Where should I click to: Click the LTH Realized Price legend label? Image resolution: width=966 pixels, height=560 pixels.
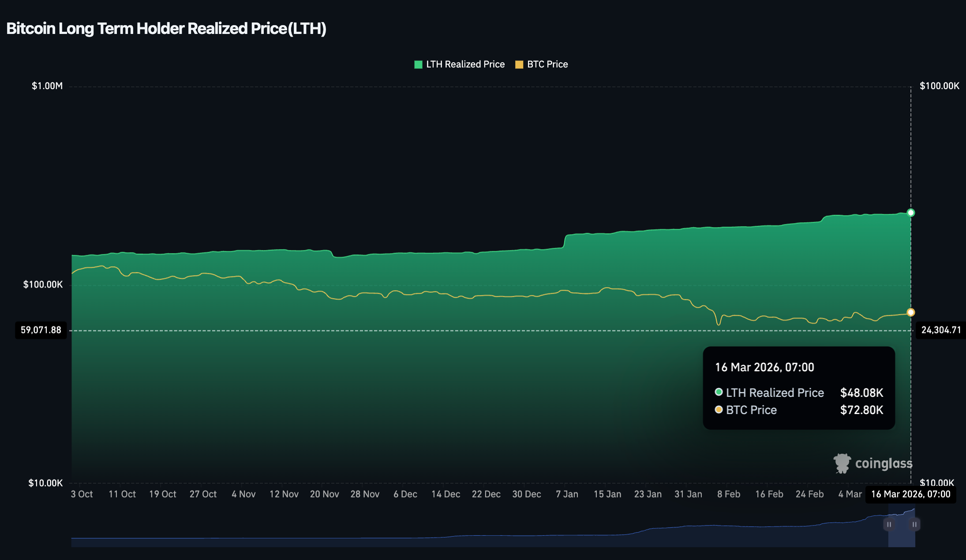click(x=465, y=64)
